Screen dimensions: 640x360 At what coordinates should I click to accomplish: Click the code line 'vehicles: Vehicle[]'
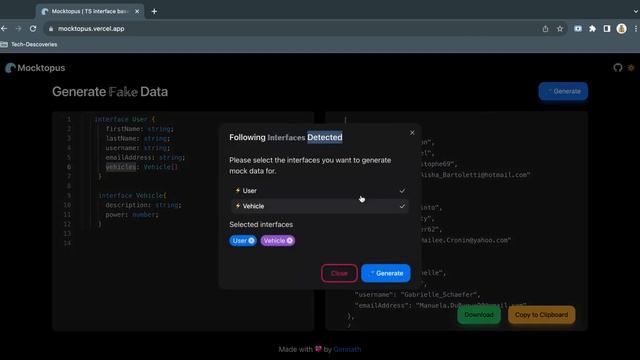click(x=142, y=167)
